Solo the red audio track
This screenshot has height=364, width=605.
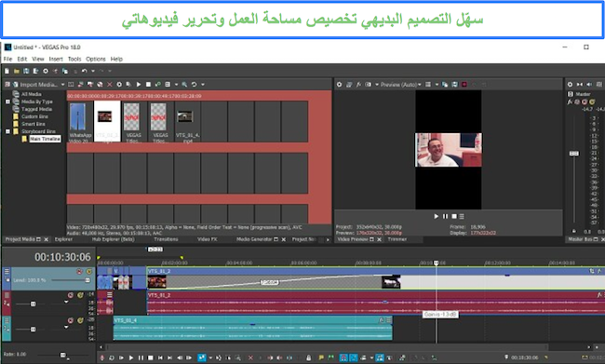point(80,295)
